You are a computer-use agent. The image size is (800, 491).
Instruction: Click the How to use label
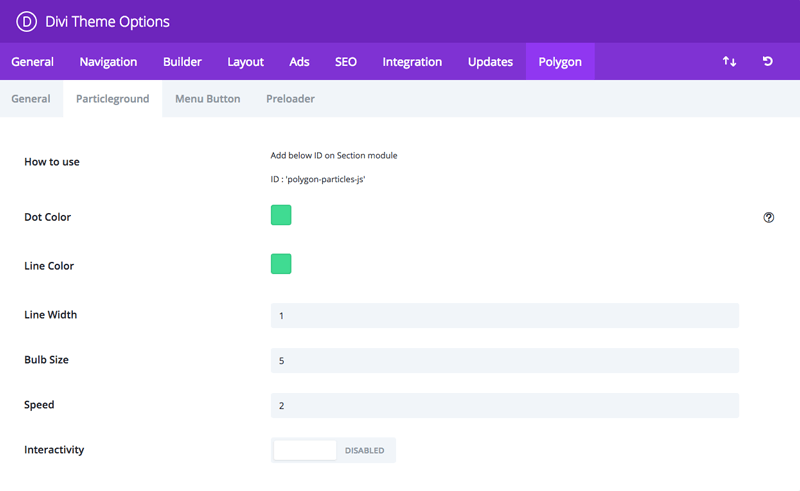click(52, 162)
